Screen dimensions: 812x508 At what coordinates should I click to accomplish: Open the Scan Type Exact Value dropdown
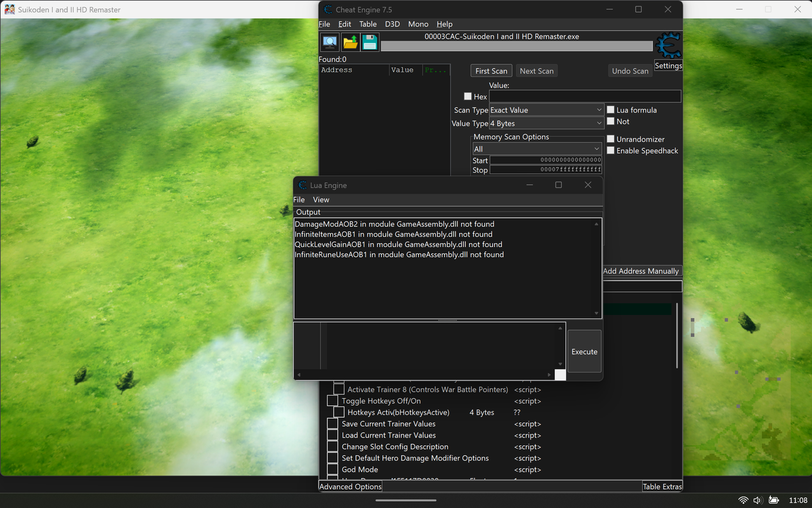pyautogui.click(x=546, y=110)
